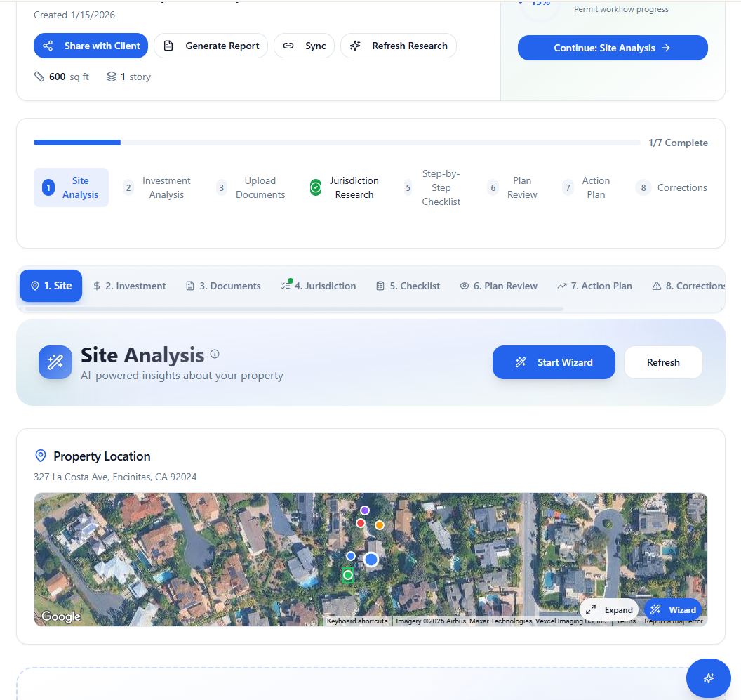Open the Plan Review workflow step

coord(513,187)
